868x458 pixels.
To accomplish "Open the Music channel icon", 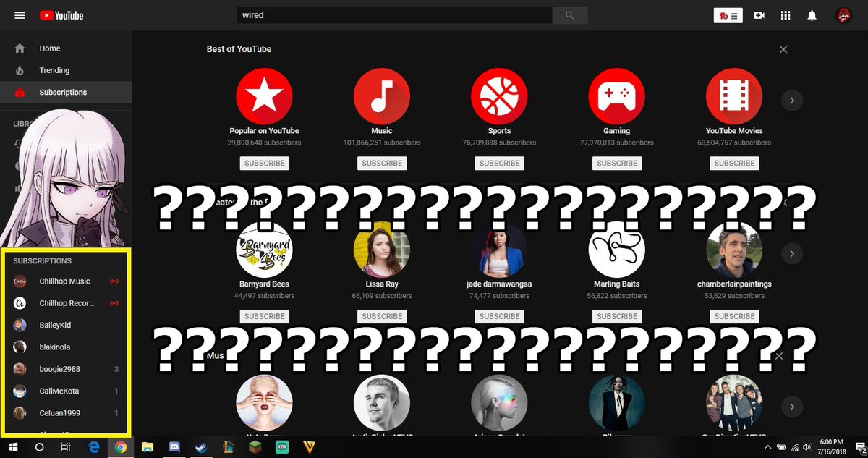I will click(382, 96).
